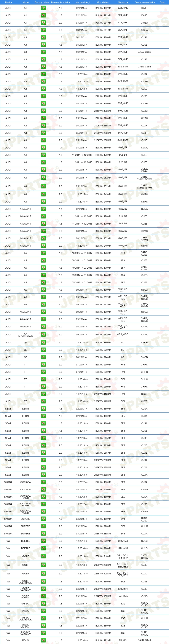Click the Rodzaj paliwa column header
169x644 pixels.
(x=42, y=2)
